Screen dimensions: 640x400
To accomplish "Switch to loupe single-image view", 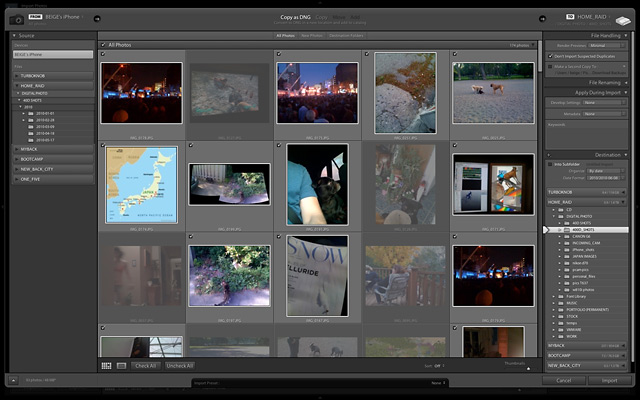I will pos(121,366).
